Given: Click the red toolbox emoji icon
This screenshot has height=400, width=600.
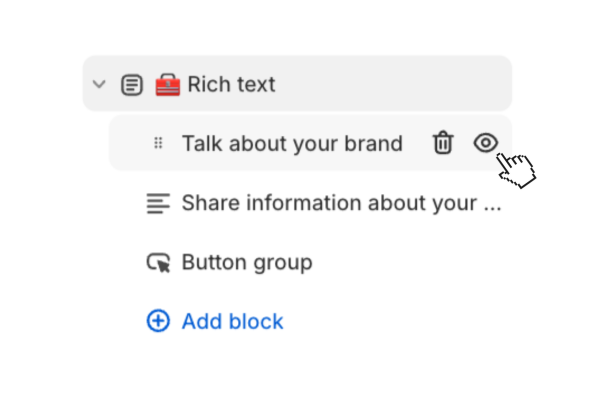Looking at the screenshot, I should tap(168, 85).
